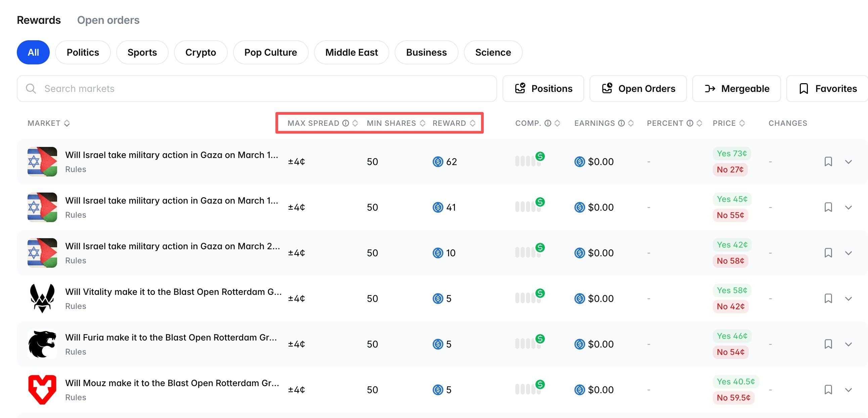Expand the first Israel Gaza market row
This screenshot has height=418, width=868.
(x=848, y=162)
